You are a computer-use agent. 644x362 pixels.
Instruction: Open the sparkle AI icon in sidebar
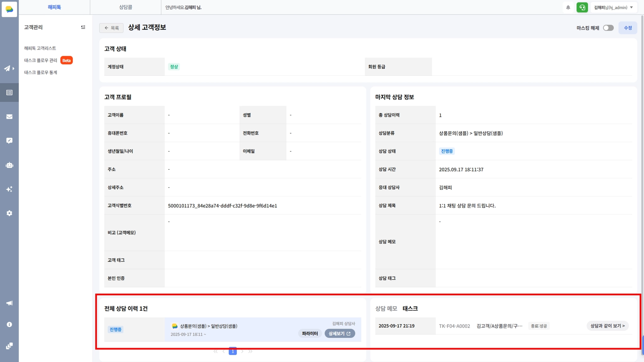(x=9, y=189)
